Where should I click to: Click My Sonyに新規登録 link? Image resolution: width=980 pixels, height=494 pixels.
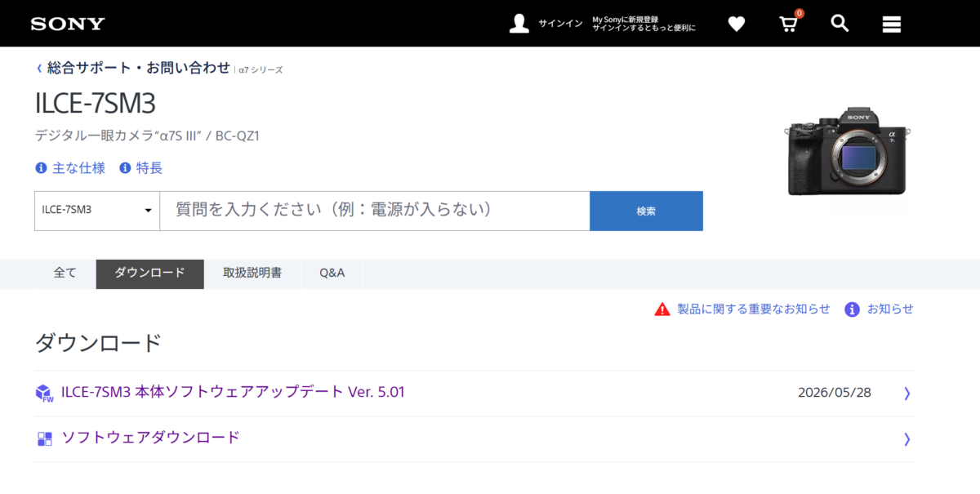point(626,19)
